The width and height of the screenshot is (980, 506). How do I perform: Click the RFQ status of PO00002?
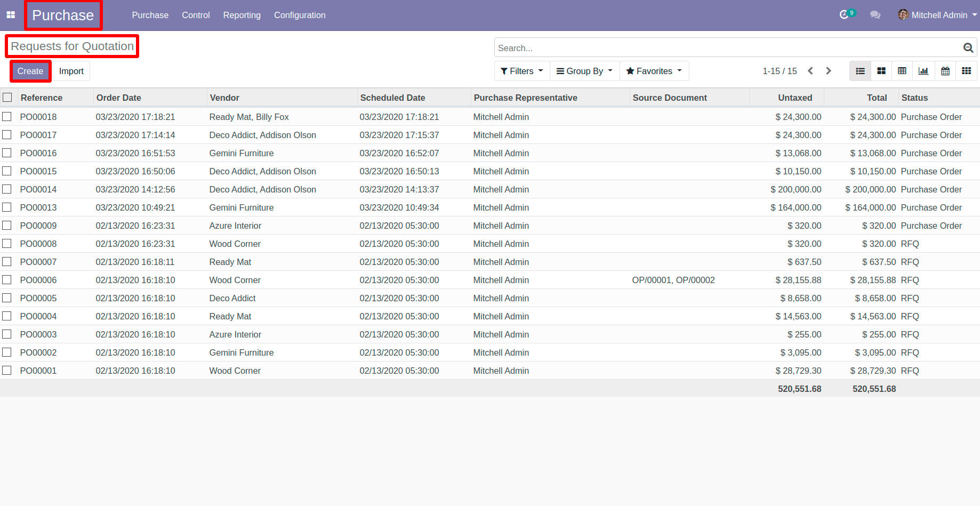tap(910, 352)
